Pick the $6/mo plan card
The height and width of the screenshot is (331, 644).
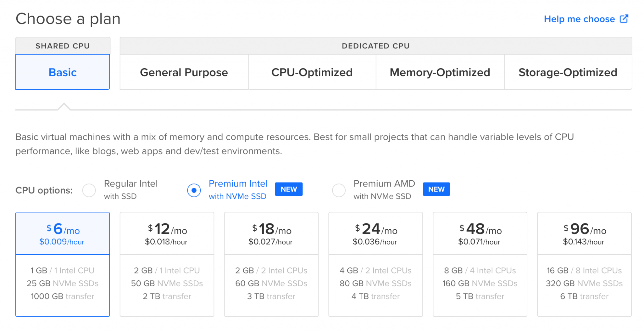(63, 264)
